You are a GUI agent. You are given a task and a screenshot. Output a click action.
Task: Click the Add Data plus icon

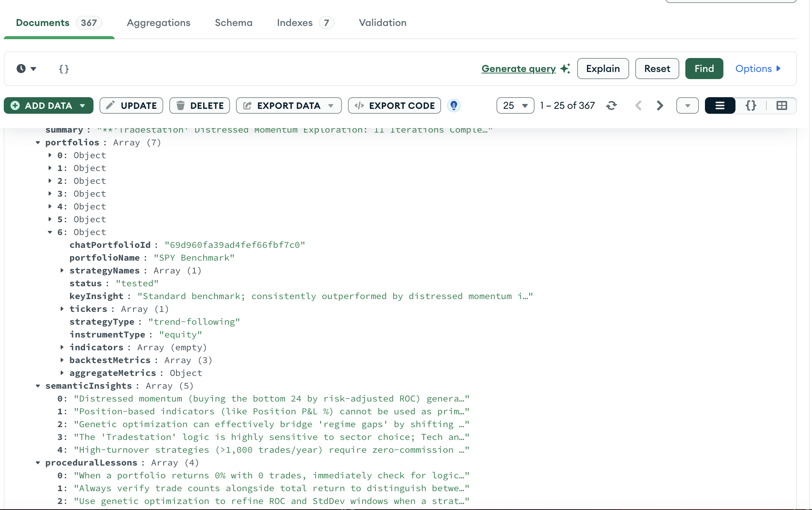[x=15, y=105]
